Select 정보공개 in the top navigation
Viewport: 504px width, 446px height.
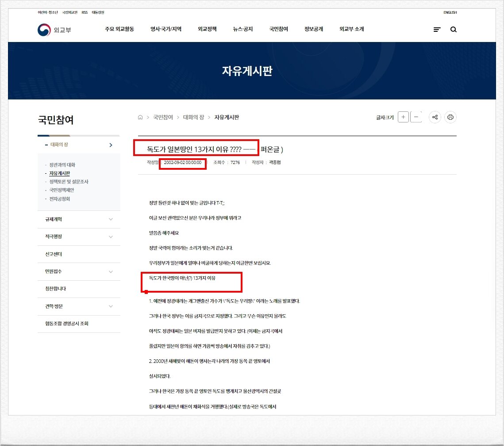point(313,29)
